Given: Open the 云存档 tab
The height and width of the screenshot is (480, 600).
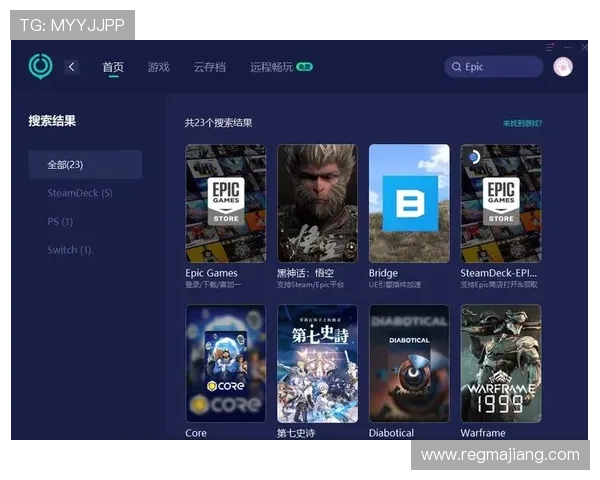Looking at the screenshot, I should [209, 67].
